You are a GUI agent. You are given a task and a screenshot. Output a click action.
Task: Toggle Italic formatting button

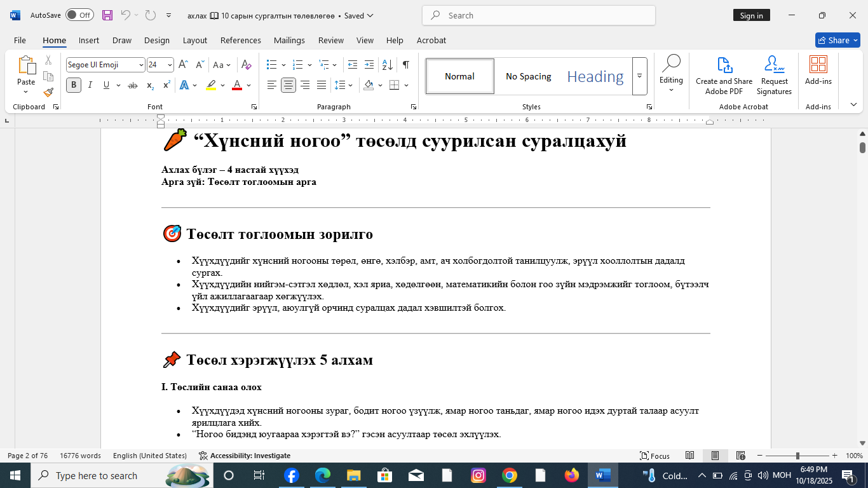[90, 85]
